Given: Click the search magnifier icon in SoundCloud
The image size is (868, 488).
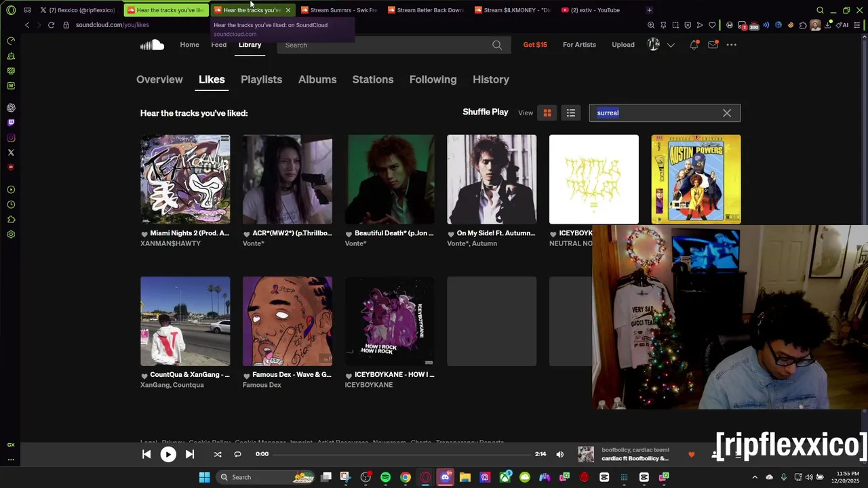Looking at the screenshot, I should click(497, 45).
